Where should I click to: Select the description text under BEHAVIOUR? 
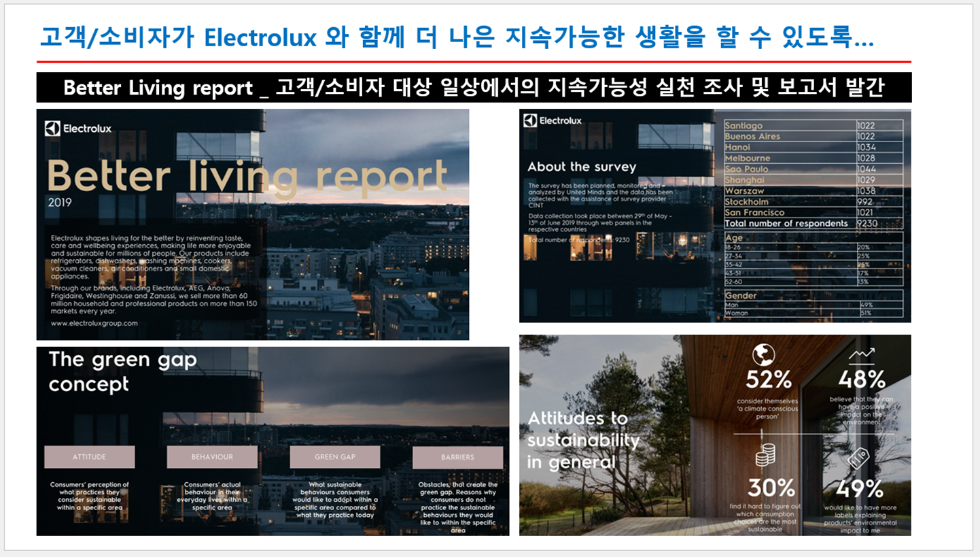pyautogui.click(x=212, y=496)
